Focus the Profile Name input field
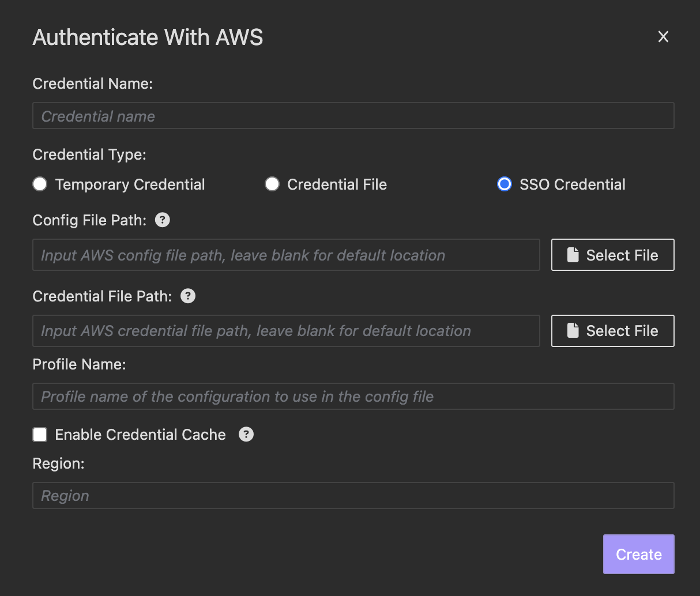 click(353, 396)
